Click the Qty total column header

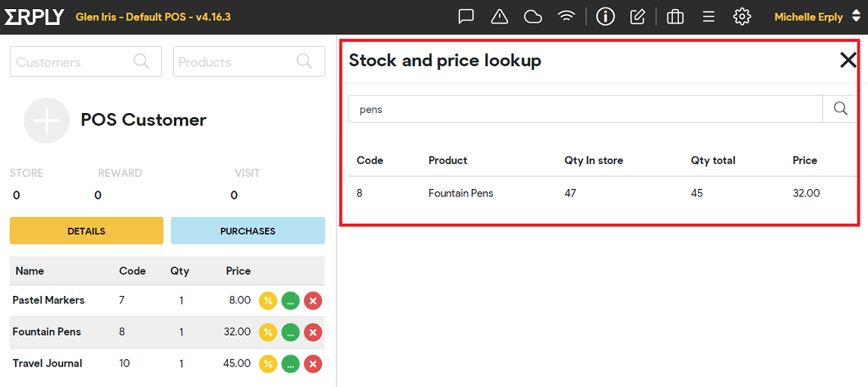(x=713, y=160)
